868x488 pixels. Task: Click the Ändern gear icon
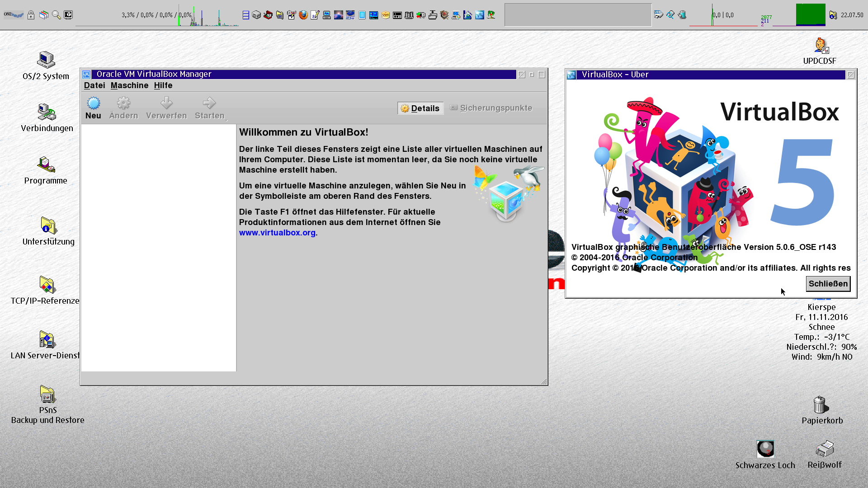(123, 103)
